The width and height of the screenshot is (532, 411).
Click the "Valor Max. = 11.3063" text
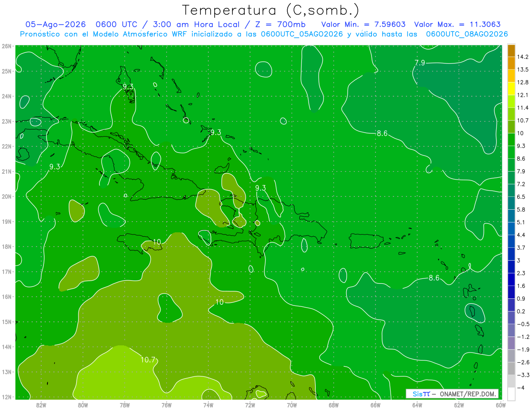click(458, 24)
